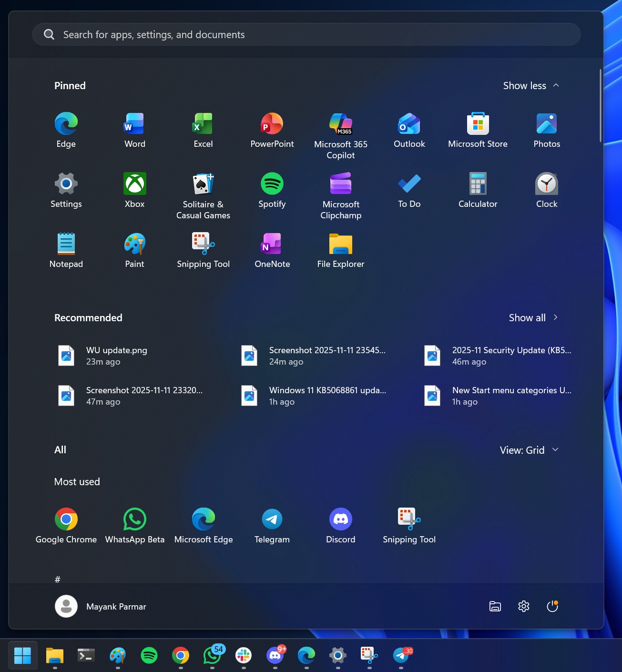622x672 pixels.
Task: Click the power button
Action: coord(552,606)
